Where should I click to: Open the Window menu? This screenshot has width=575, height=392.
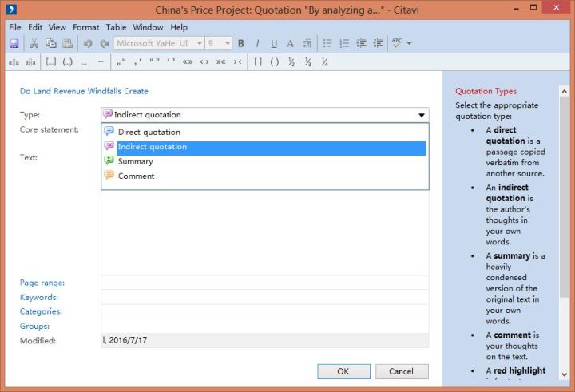[148, 27]
